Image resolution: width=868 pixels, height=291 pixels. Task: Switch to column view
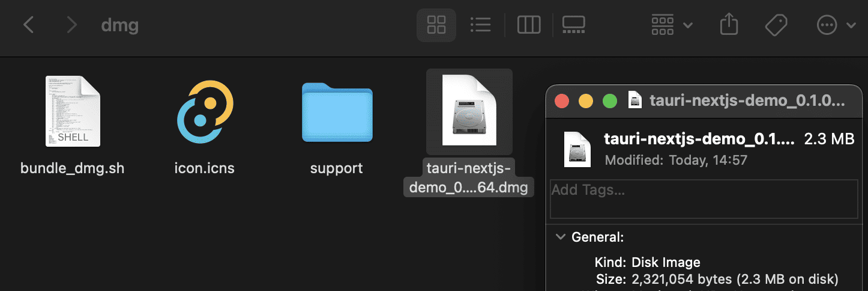(x=529, y=25)
